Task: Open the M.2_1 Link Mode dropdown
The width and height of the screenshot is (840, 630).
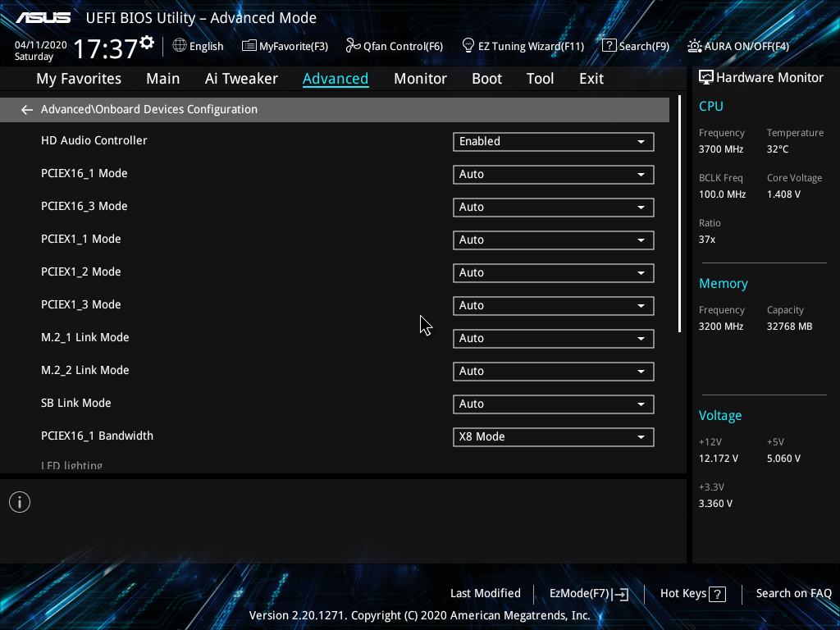Action: (554, 339)
